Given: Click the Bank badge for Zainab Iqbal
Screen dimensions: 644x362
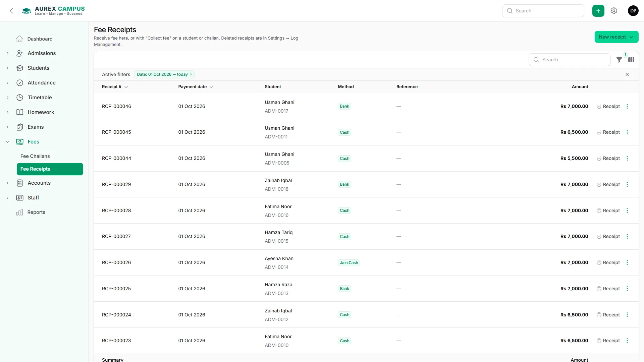Looking at the screenshot, I should (344, 184).
